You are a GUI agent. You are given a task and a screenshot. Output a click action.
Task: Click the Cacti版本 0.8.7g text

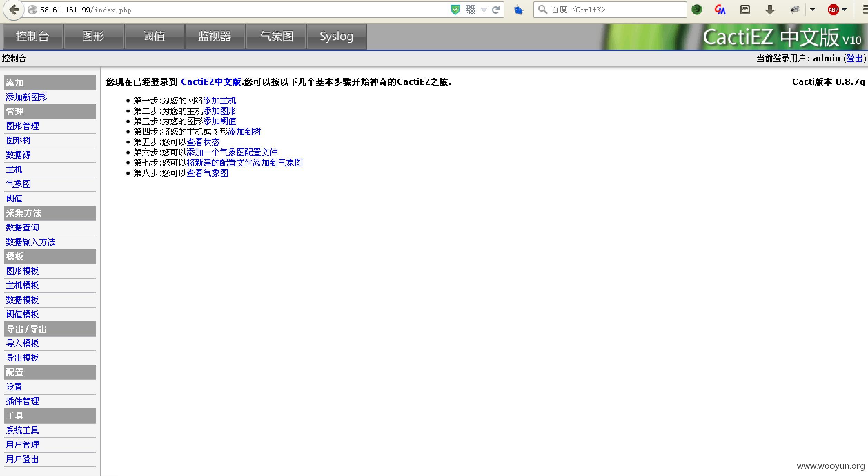coord(828,82)
